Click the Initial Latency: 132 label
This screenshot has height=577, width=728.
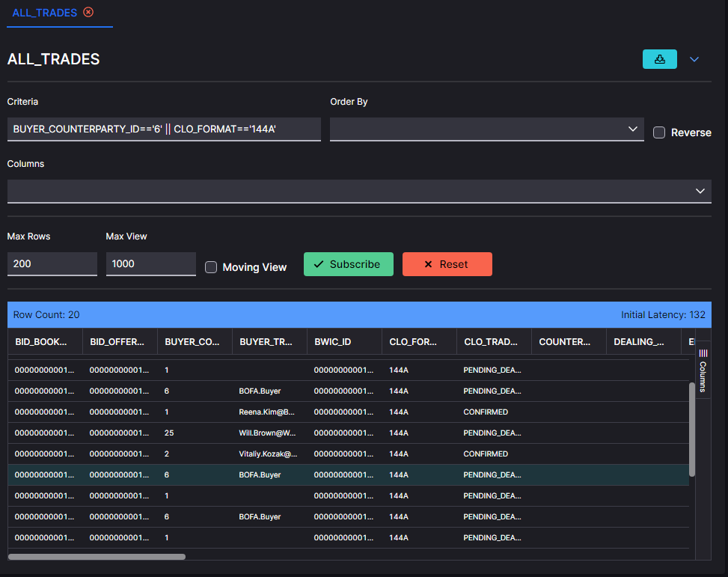tap(663, 315)
